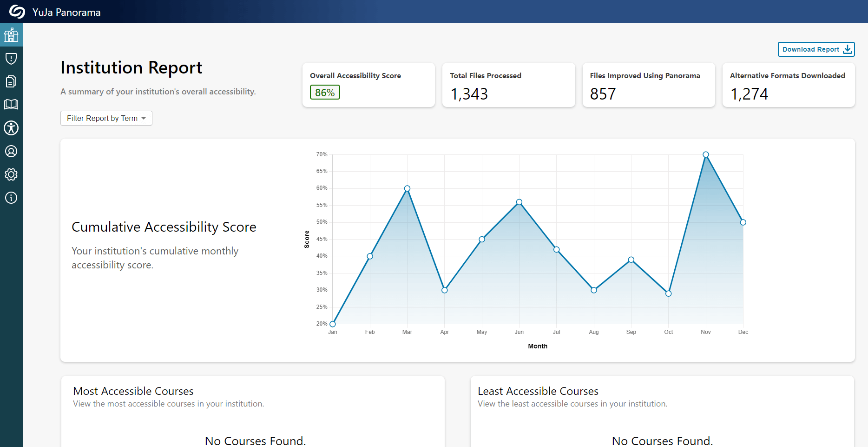Select the Jun data point on chart

pos(519,202)
